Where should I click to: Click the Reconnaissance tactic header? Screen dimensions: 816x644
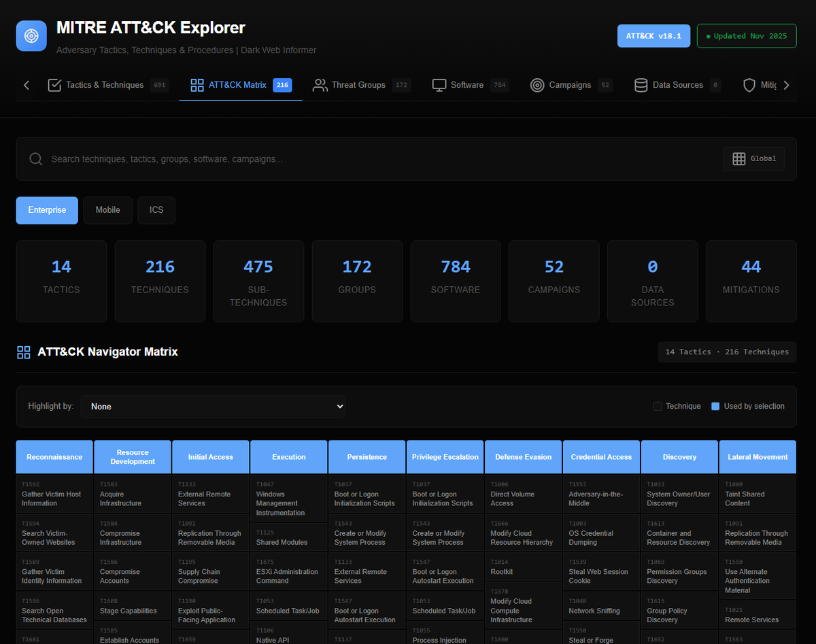click(54, 457)
